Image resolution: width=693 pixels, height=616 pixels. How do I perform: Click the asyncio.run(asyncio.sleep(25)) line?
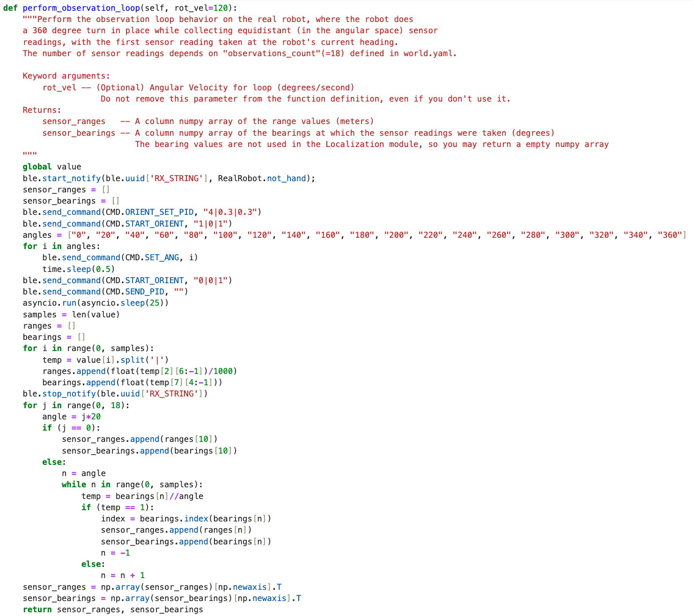tap(96, 303)
